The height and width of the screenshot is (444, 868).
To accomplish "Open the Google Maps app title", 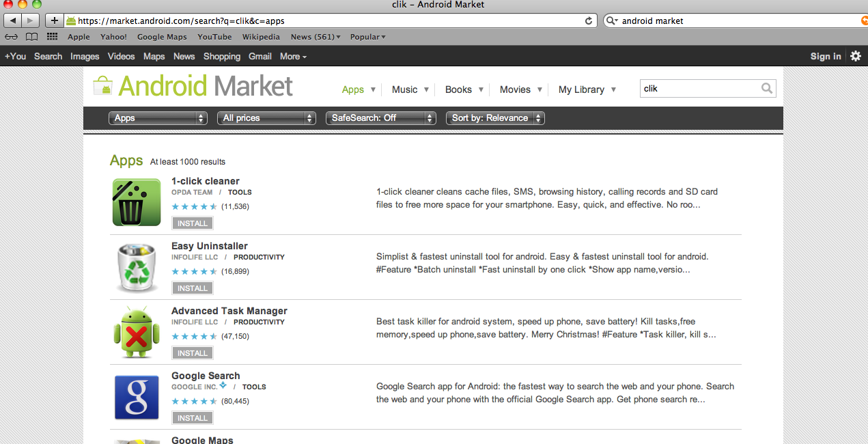I will tap(202, 440).
